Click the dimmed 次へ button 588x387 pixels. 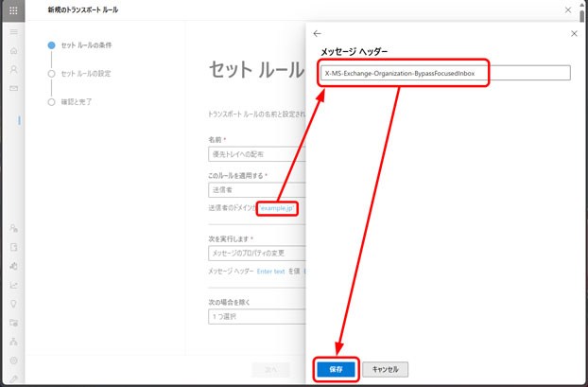point(270,370)
